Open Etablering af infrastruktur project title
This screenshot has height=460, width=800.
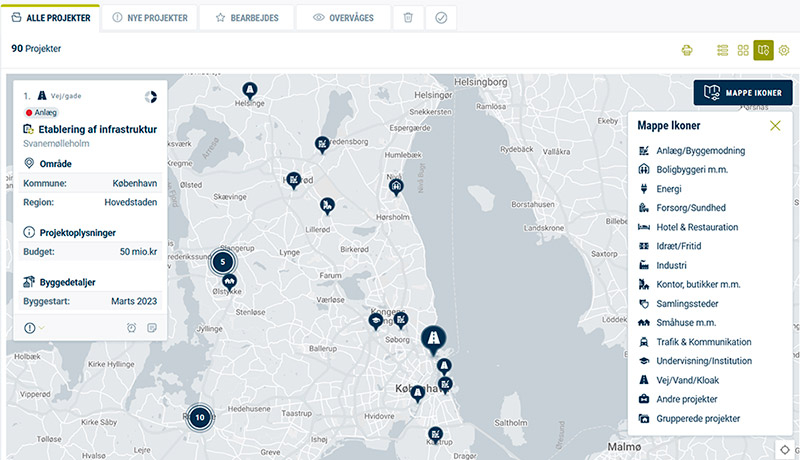(x=97, y=129)
